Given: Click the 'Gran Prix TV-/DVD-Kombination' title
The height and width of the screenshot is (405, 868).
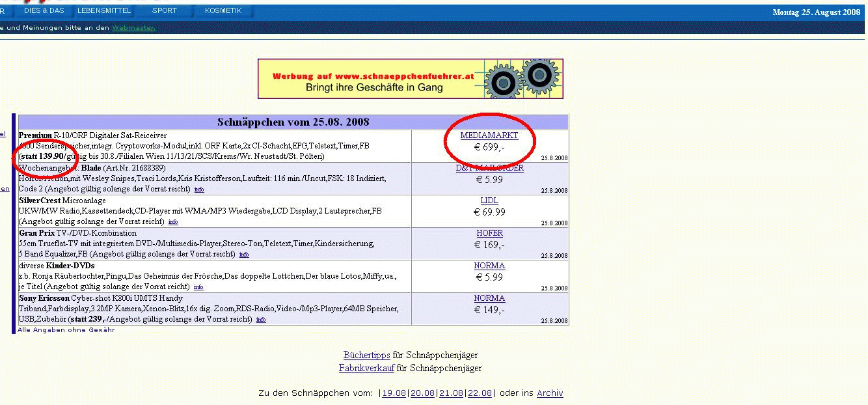Looking at the screenshot, I should pyautogui.click(x=77, y=233).
